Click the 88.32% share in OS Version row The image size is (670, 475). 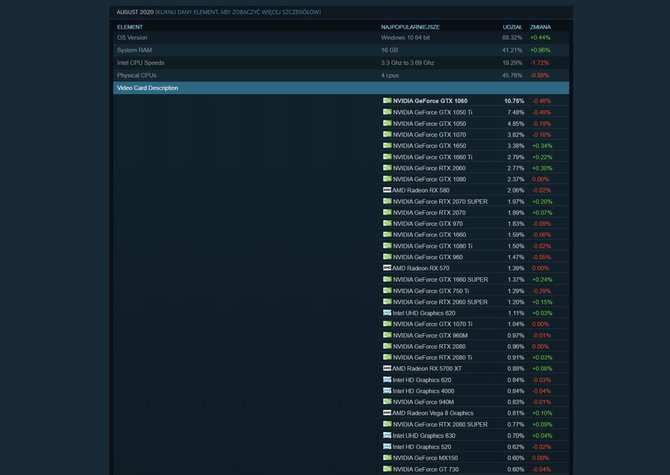tap(512, 38)
